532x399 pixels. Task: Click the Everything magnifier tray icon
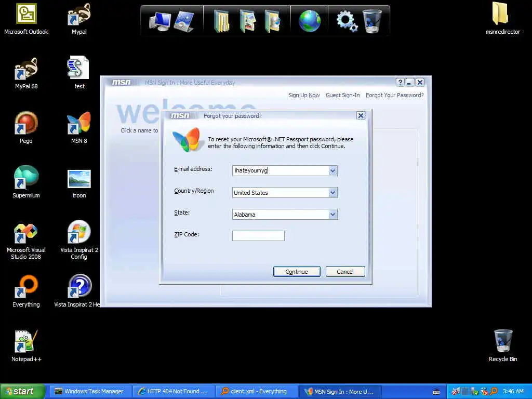click(x=494, y=392)
